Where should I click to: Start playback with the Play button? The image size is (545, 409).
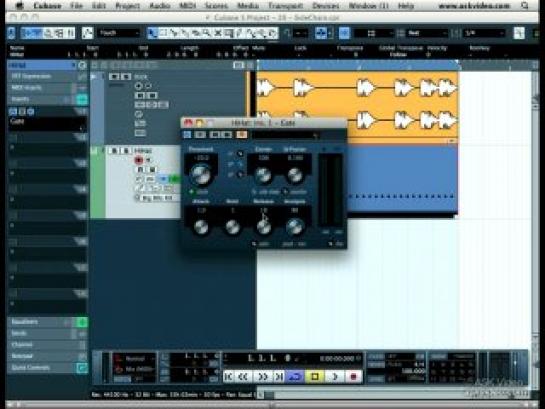(x=335, y=377)
